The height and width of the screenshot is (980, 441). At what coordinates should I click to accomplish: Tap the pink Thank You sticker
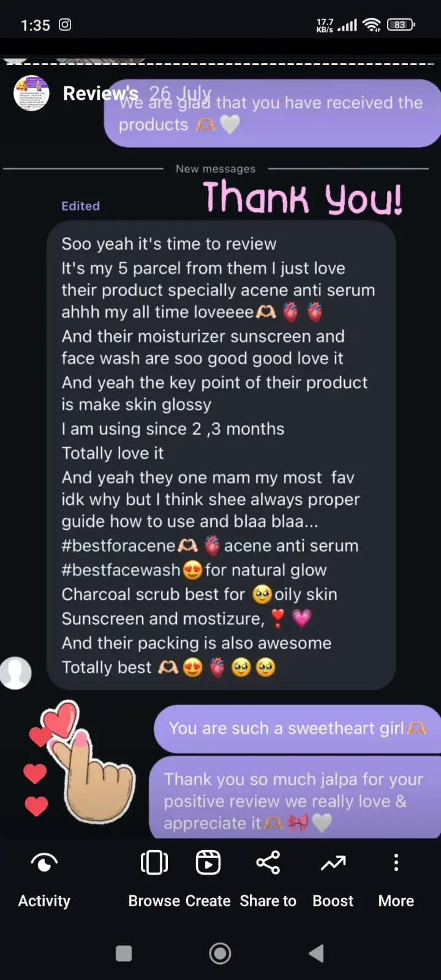pyautogui.click(x=303, y=197)
